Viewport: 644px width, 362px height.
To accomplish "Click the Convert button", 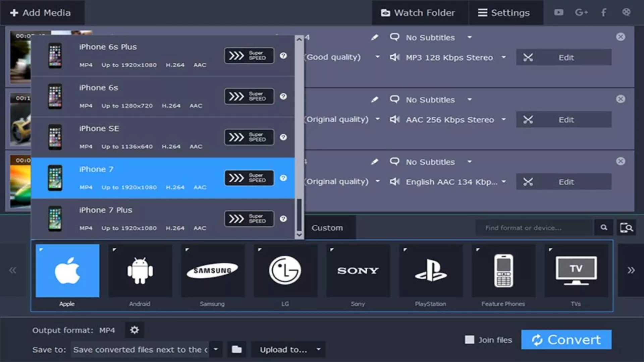I will click(x=566, y=340).
